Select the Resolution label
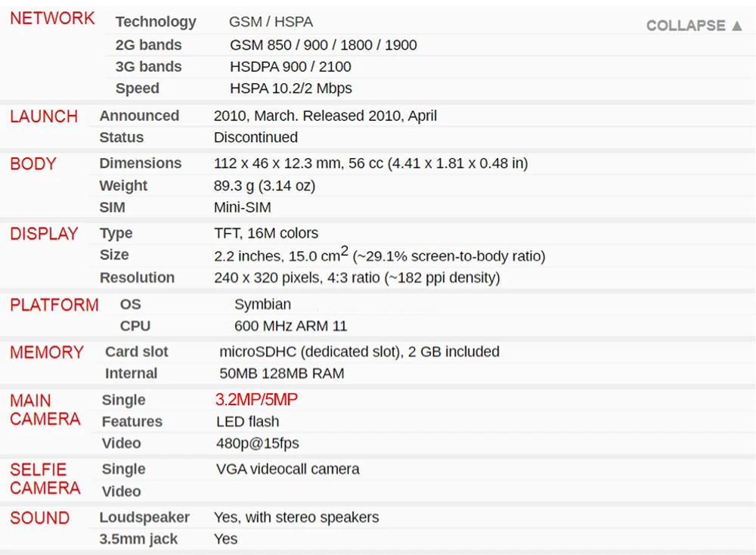The width and height of the screenshot is (756, 555). [137, 277]
